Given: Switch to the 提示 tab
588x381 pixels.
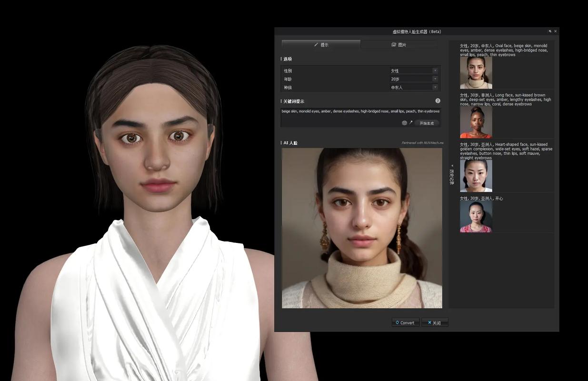Looking at the screenshot, I should click(x=322, y=44).
